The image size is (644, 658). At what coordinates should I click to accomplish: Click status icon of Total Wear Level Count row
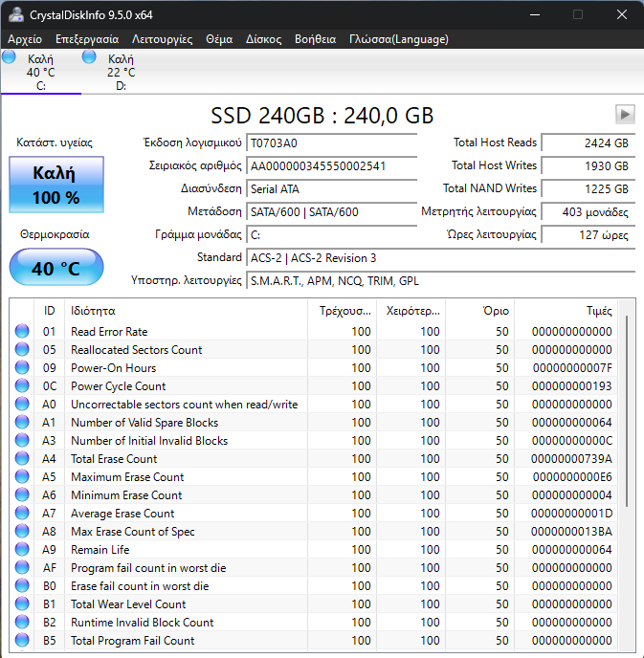point(22,603)
